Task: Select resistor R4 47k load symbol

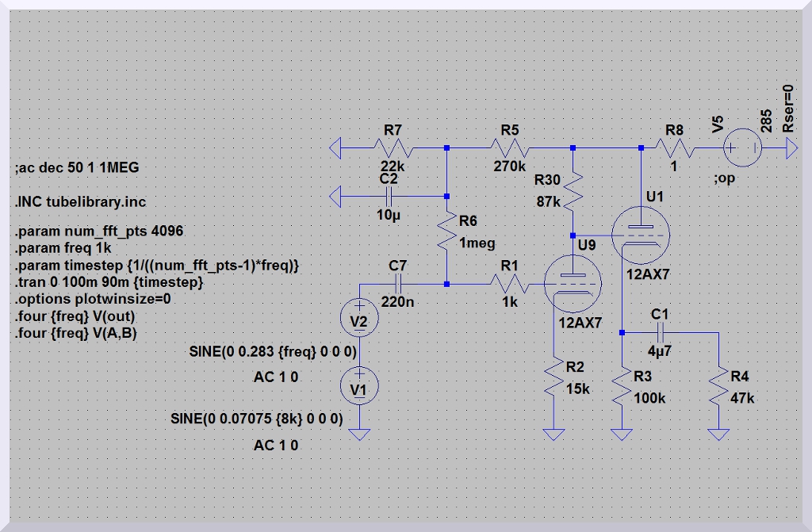Action: (718, 388)
